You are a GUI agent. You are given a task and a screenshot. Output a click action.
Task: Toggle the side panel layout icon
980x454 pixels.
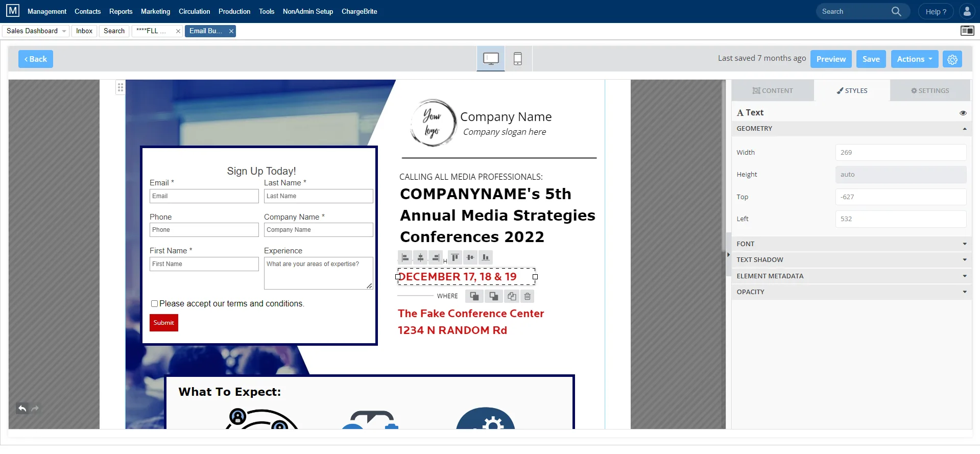[967, 31]
